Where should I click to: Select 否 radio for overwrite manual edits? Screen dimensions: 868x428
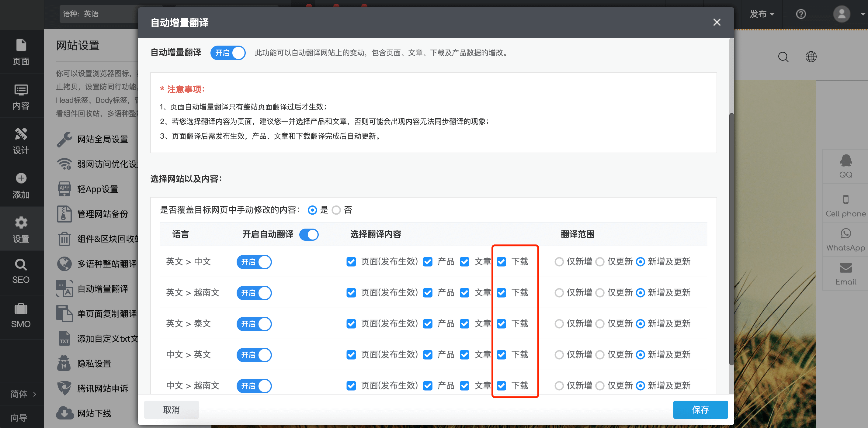(x=336, y=210)
